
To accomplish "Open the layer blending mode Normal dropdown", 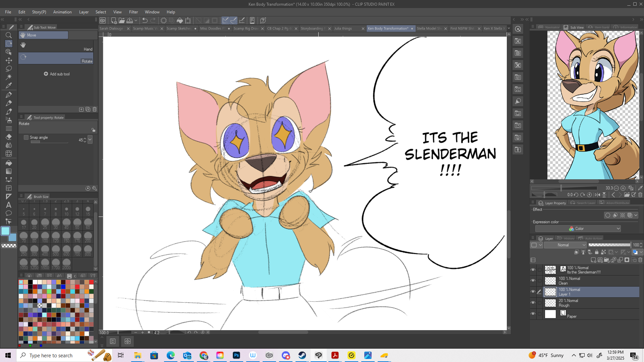I will point(565,245).
